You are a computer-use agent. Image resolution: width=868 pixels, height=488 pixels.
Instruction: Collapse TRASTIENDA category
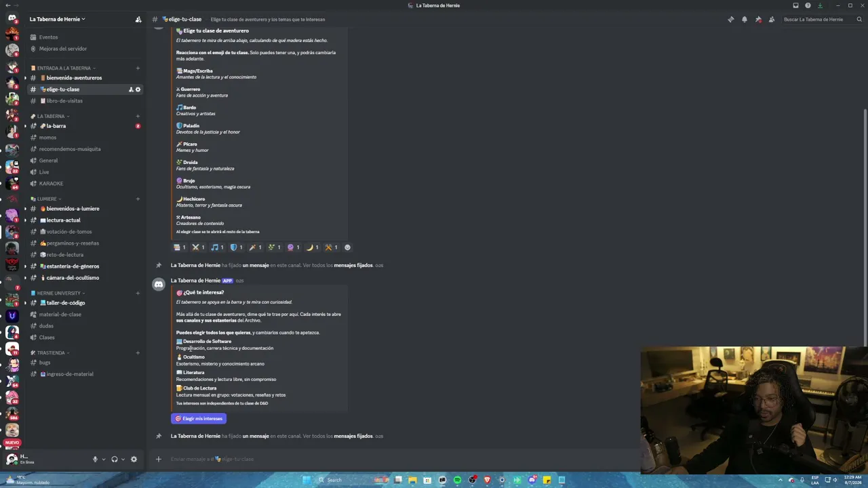(51, 352)
